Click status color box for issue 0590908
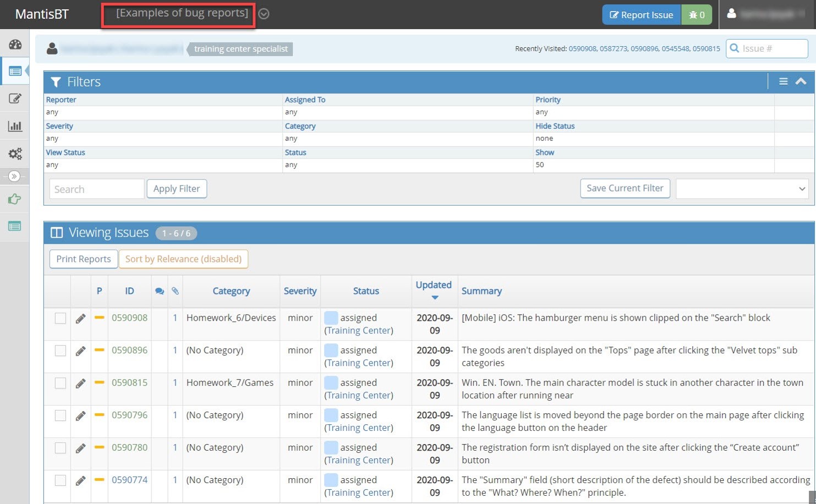Screen dimensions: 816x504 click(331, 318)
